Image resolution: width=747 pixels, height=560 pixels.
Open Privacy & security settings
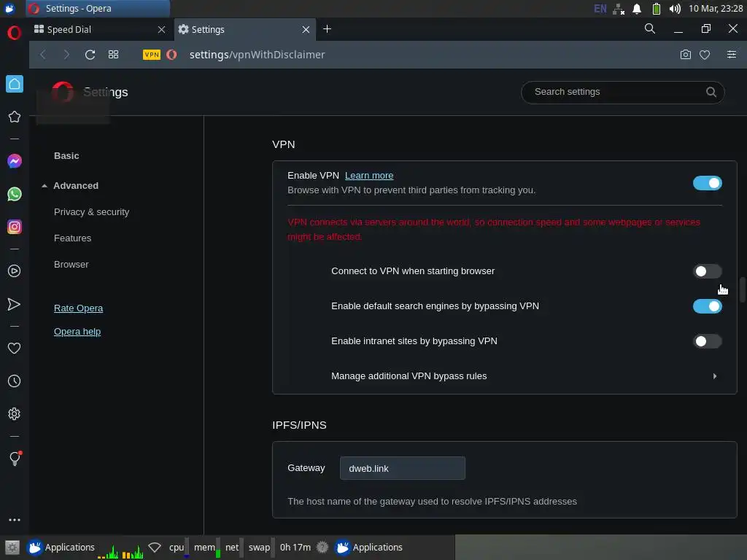91,212
